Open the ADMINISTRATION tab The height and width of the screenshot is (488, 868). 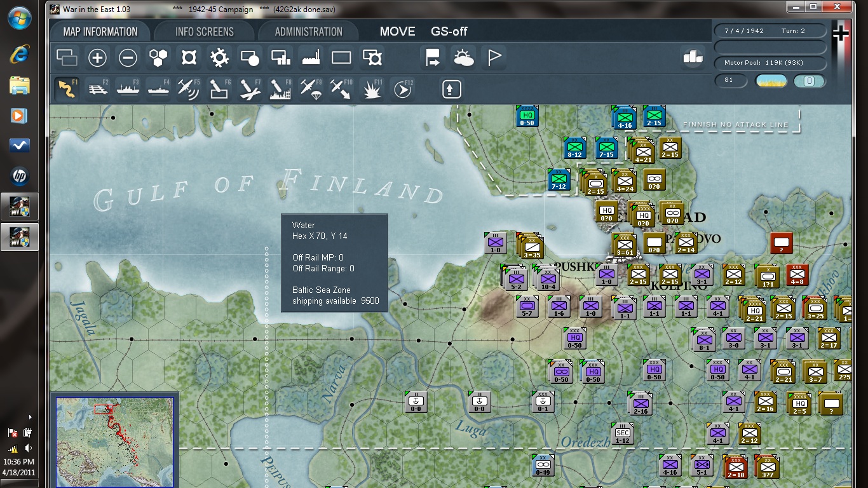pyautogui.click(x=308, y=32)
